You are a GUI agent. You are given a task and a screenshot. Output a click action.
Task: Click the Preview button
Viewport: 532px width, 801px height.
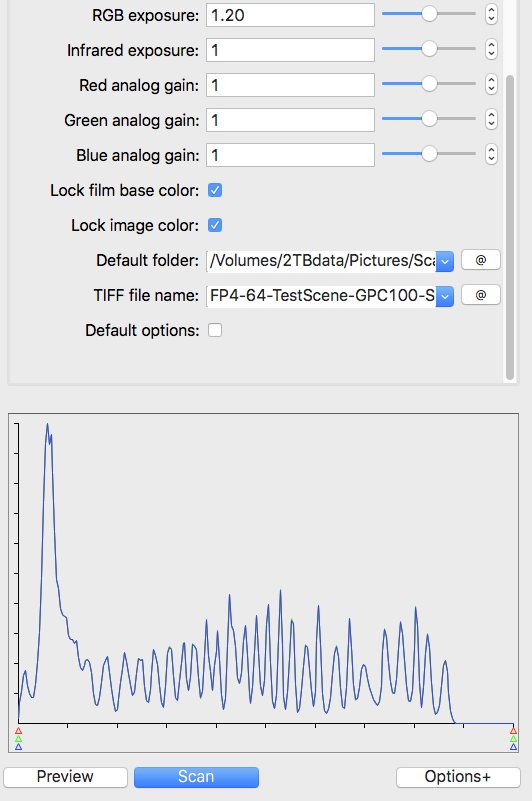click(x=65, y=777)
